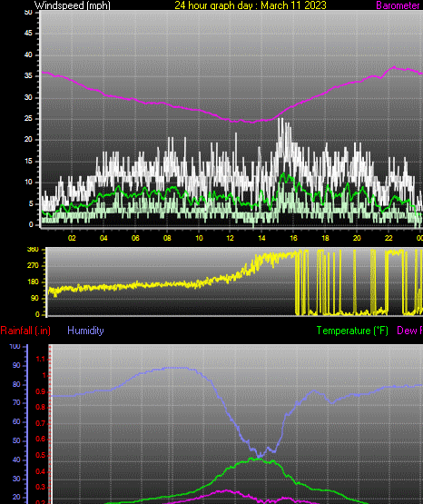Click the 14 hour label on the time axis
Viewport: 423px width, 504px height.
click(261, 238)
